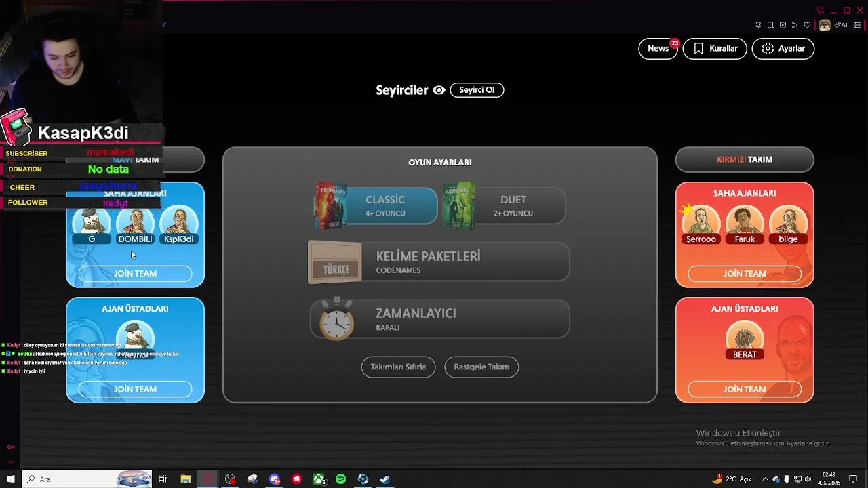Join the red team Ajan Üstadları
This screenshot has width=868, height=488.
[745, 390]
